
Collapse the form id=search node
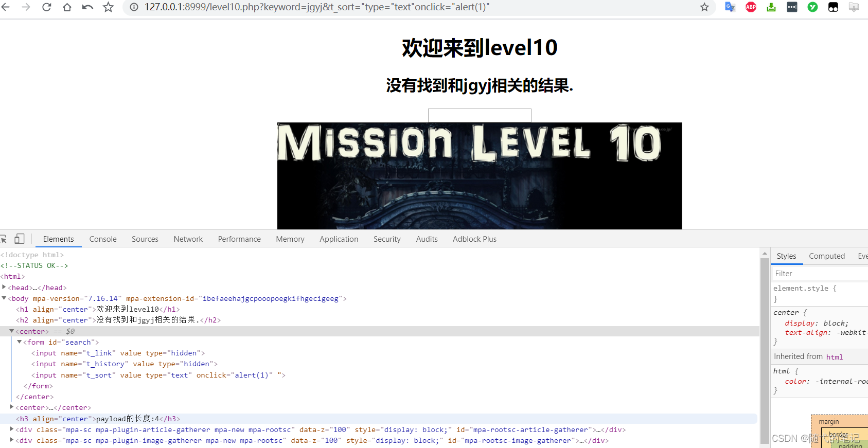point(20,342)
